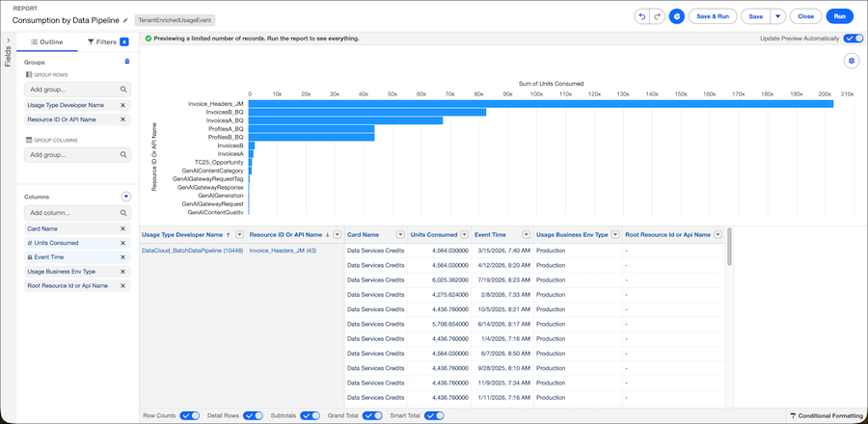Viewport: 868px width, 424px height.
Task: Click the InvoicesA_BQ chart bar
Action: pos(345,120)
